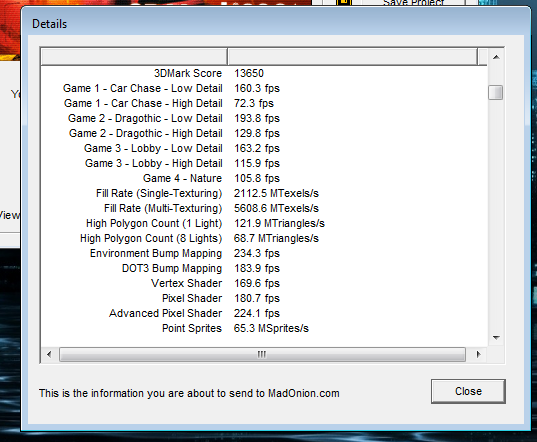Click the vertical scrollbar down arrow
This screenshot has height=442, width=537.
click(496, 338)
